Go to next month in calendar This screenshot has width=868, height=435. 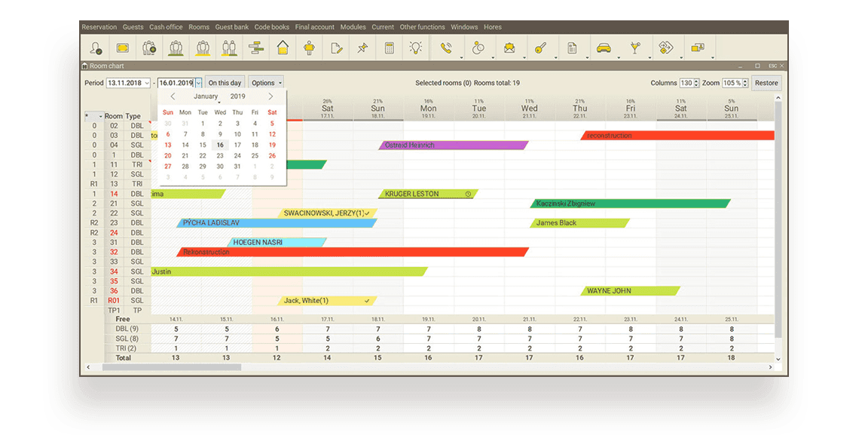270,96
